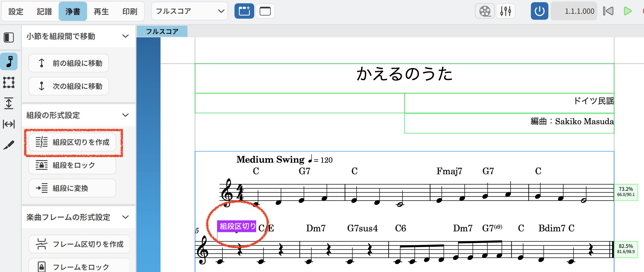The image size is (644, 272).
Task: Collapse the 小節を組段間で移動 section
Action: point(125,36)
